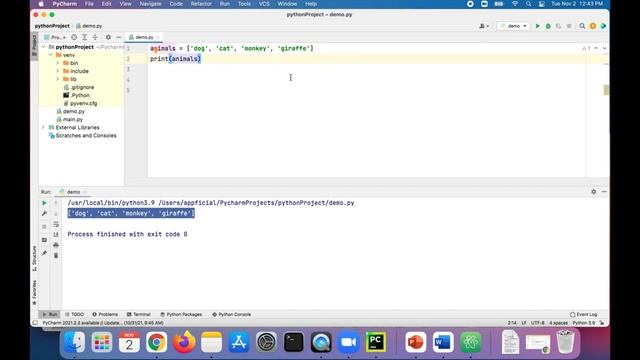Viewport: 640px width, 360px height.
Task: Click the Select Opened File target icon
Action: (x=74, y=37)
